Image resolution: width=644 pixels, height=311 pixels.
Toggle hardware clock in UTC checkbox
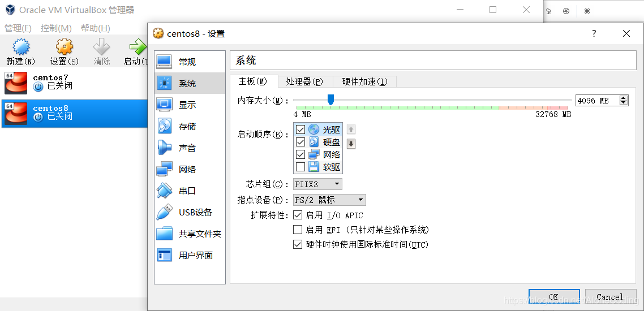tap(297, 244)
